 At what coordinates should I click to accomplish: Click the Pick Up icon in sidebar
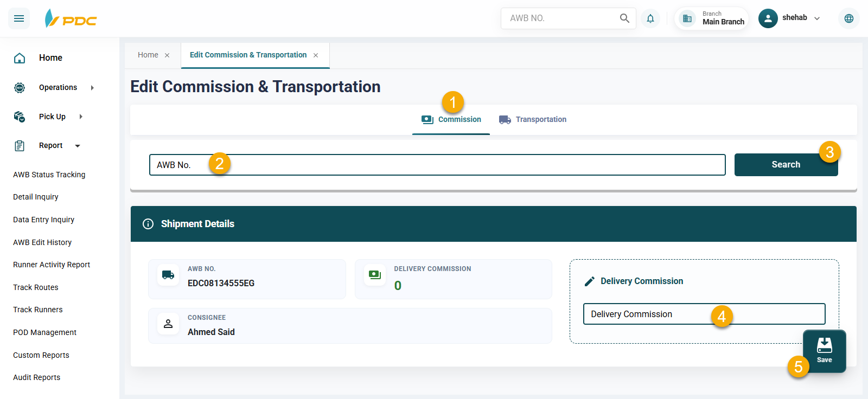[20, 117]
